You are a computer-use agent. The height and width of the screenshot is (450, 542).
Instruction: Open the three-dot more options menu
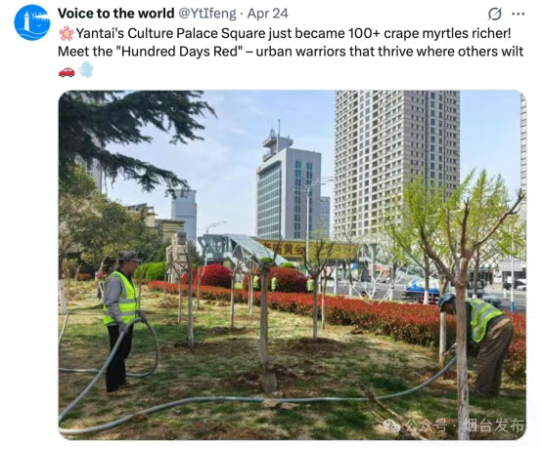(x=518, y=14)
